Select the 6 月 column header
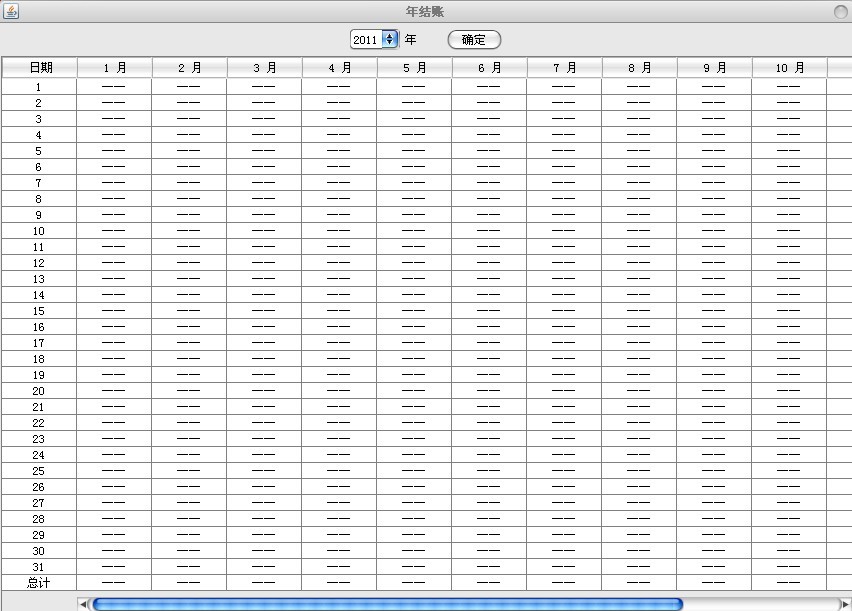The width and height of the screenshot is (852, 611). 490,67
